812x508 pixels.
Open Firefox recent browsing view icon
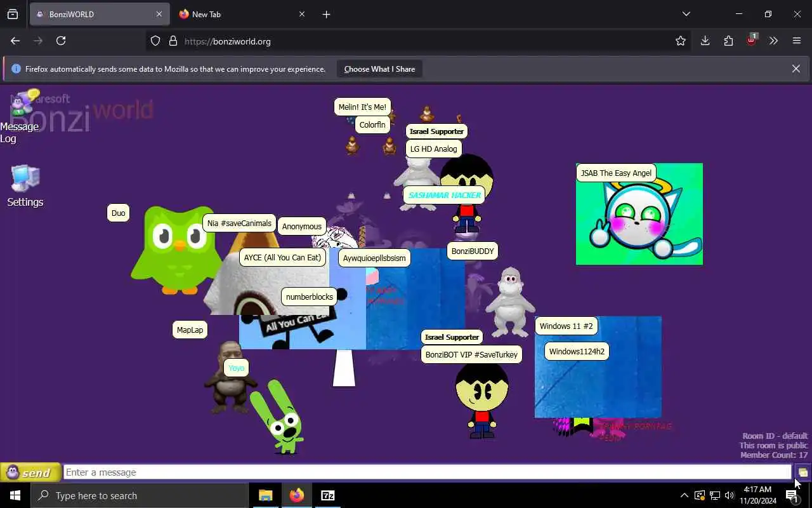[x=13, y=14]
